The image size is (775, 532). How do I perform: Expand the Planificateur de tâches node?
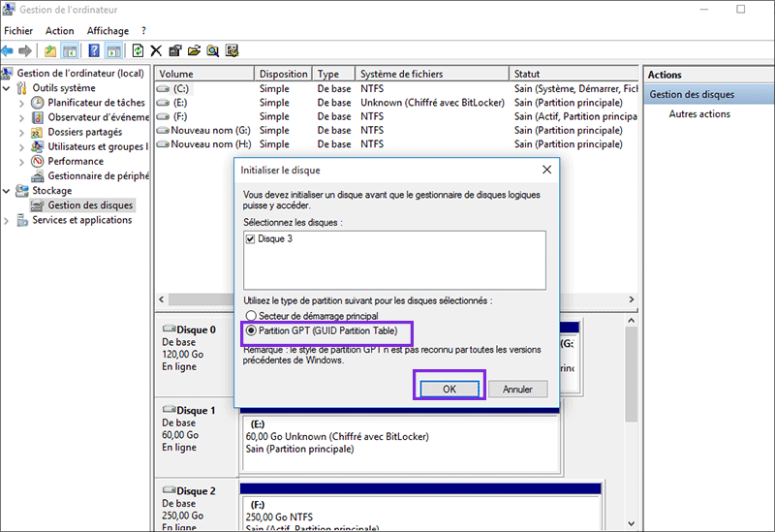[x=23, y=103]
